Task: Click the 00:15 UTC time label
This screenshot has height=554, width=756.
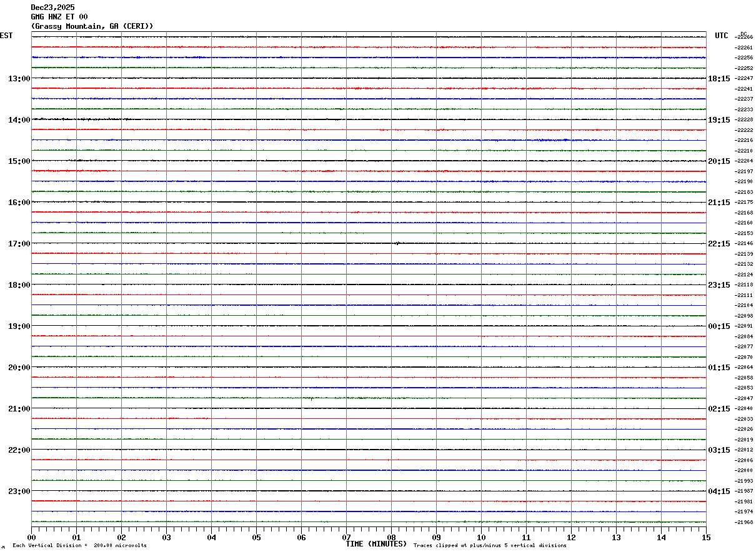Action: 719,326
